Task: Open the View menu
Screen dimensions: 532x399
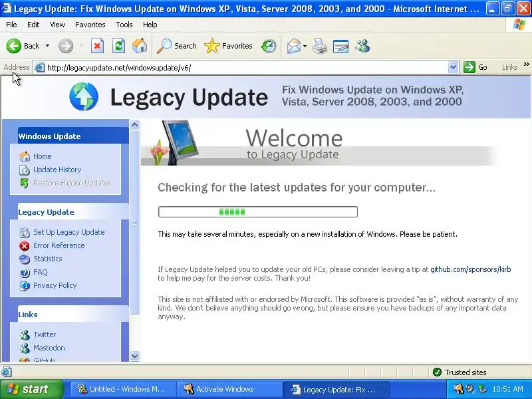Action: click(57, 25)
